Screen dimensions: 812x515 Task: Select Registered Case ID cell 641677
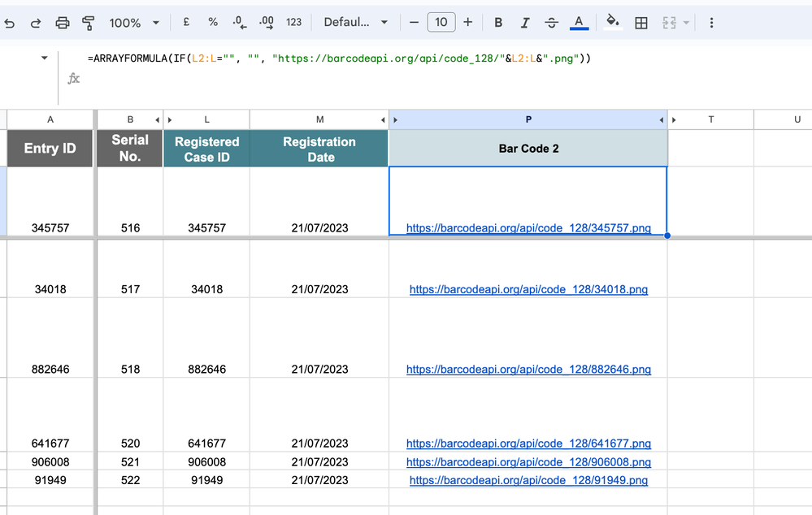tap(206, 414)
